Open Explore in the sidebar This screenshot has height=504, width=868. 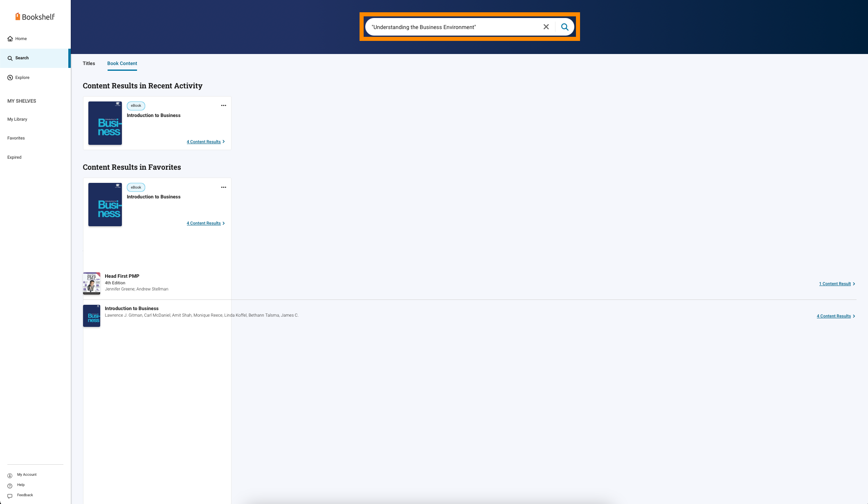pyautogui.click(x=22, y=78)
